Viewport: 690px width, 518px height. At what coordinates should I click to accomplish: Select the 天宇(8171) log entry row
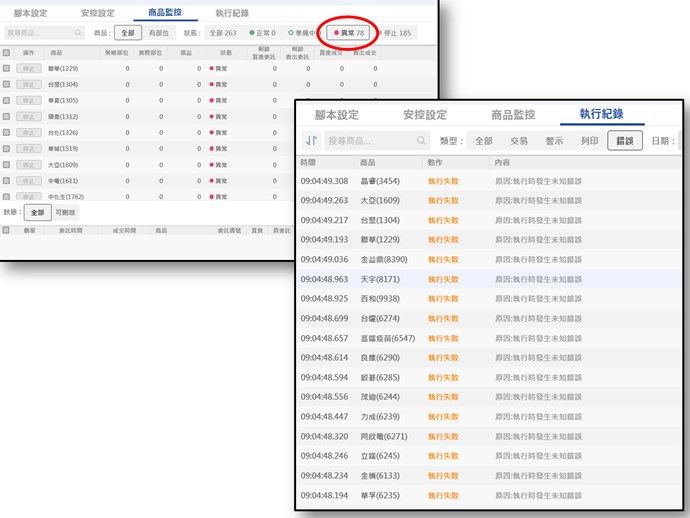(x=490, y=280)
